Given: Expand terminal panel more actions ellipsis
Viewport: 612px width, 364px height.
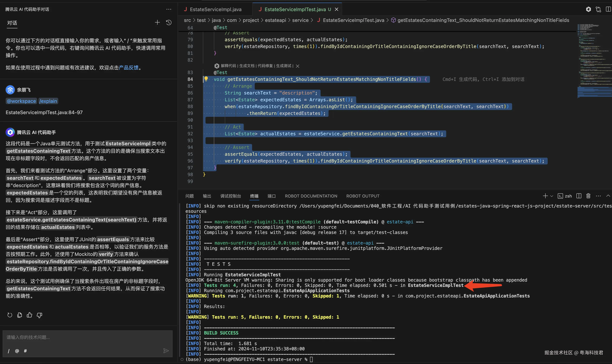Looking at the screenshot, I should 598,196.
